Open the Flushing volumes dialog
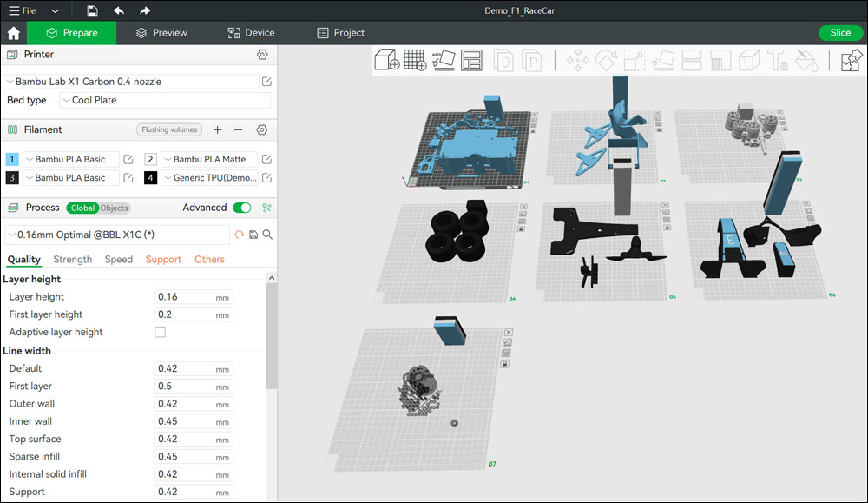This screenshot has width=868, height=503. (168, 129)
